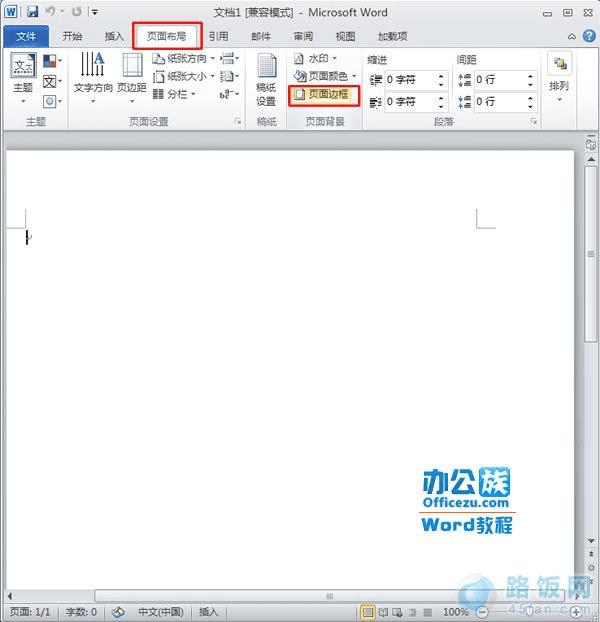The width and height of the screenshot is (600, 622).
Task: Click the 100% zoom level button
Action: [x=455, y=612]
